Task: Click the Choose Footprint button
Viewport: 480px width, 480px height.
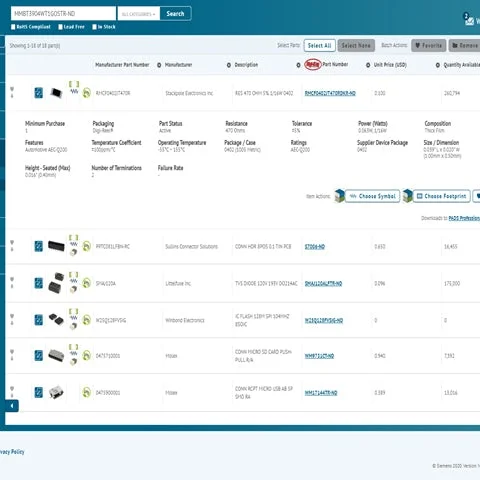Action: coord(442,196)
